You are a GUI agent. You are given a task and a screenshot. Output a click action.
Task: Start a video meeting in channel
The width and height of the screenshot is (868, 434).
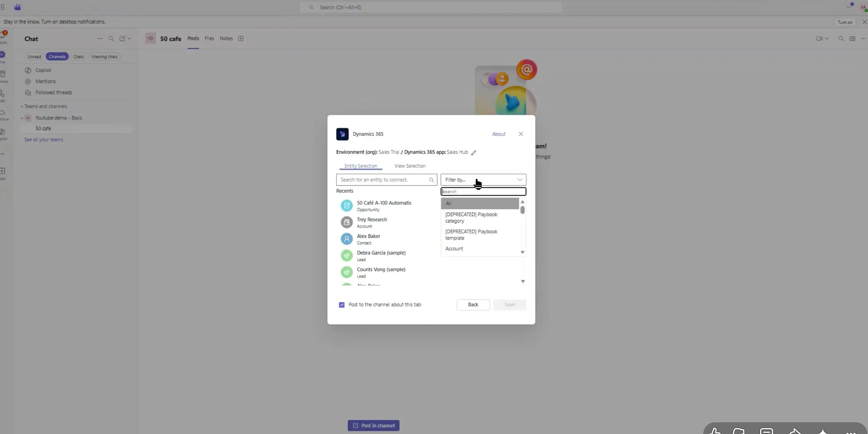[819, 38]
